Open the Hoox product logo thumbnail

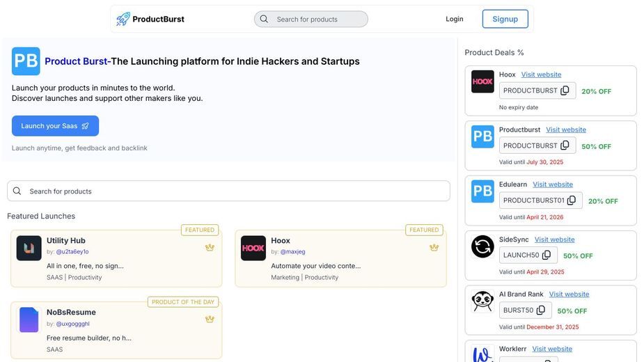coord(253,248)
